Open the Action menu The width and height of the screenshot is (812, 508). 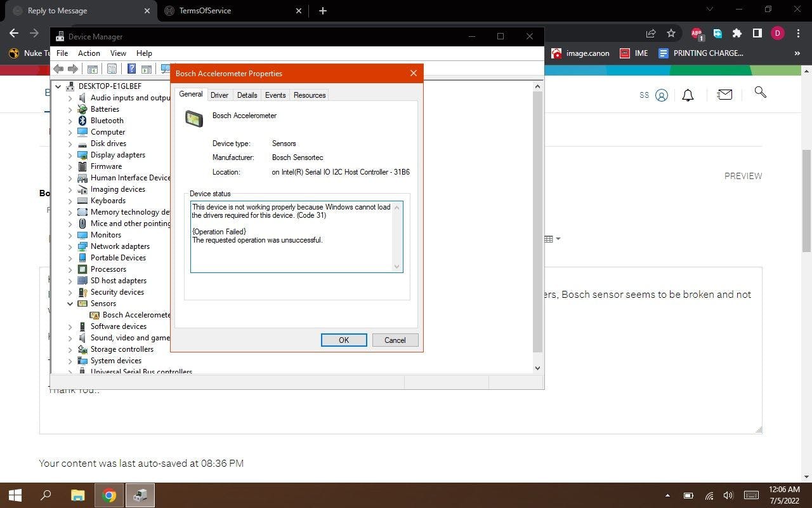(x=89, y=53)
